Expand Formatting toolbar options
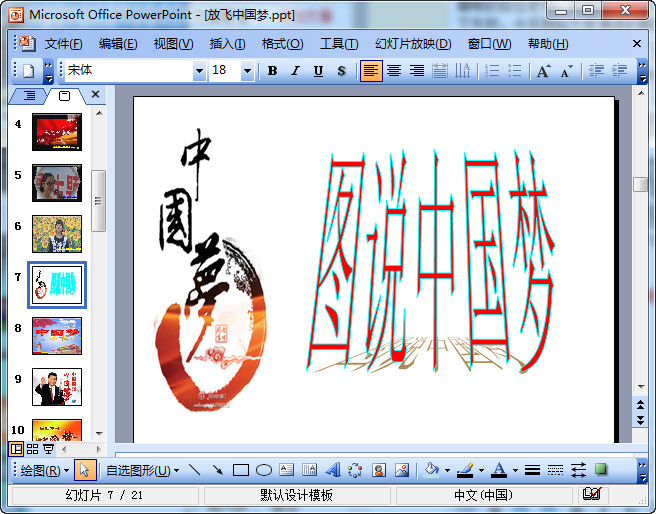This screenshot has height=514, width=656. pyautogui.click(x=642, y=72)
